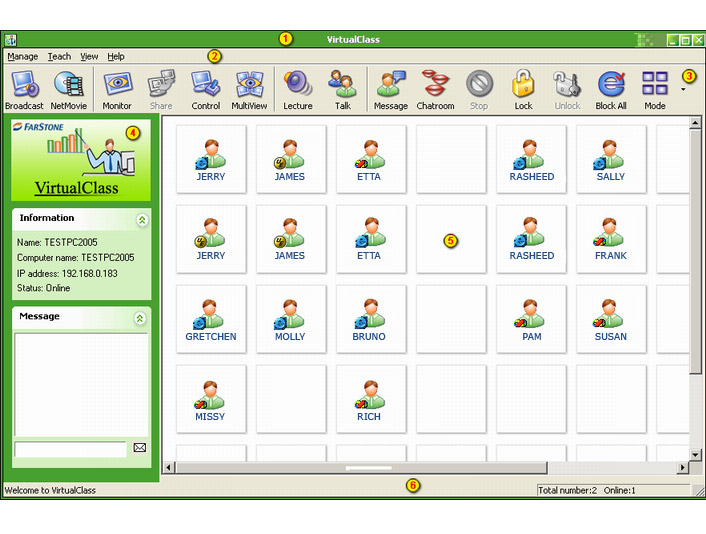
Task: Click "Computer name: TESTPC2005" text
Action: pos(76,258)
